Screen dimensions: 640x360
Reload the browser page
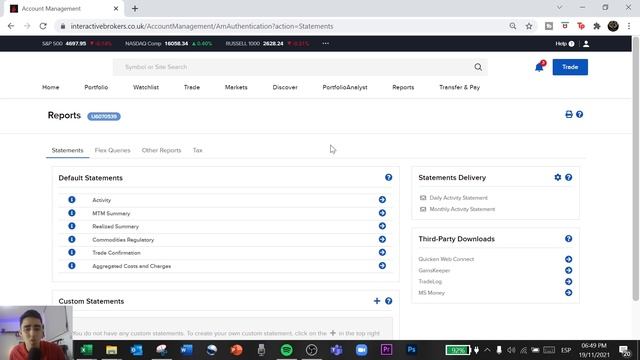click(x=43, y=26)
